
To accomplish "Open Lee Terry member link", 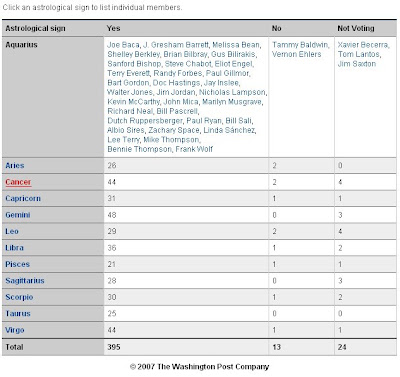I will pos(123,140).
